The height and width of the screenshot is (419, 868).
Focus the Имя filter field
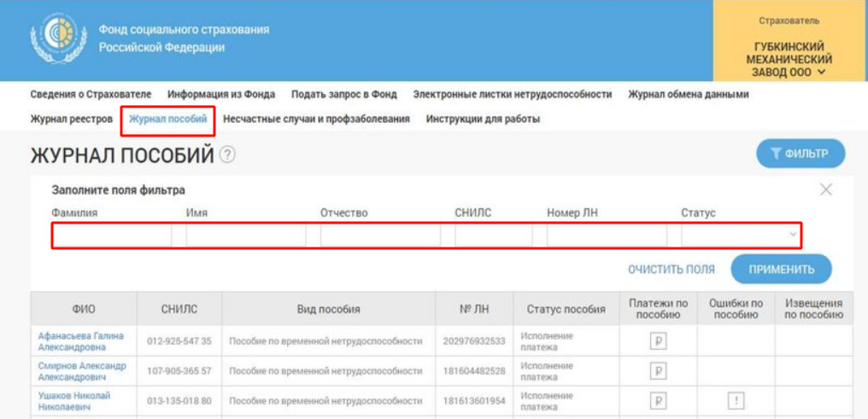tap(246, 236)
